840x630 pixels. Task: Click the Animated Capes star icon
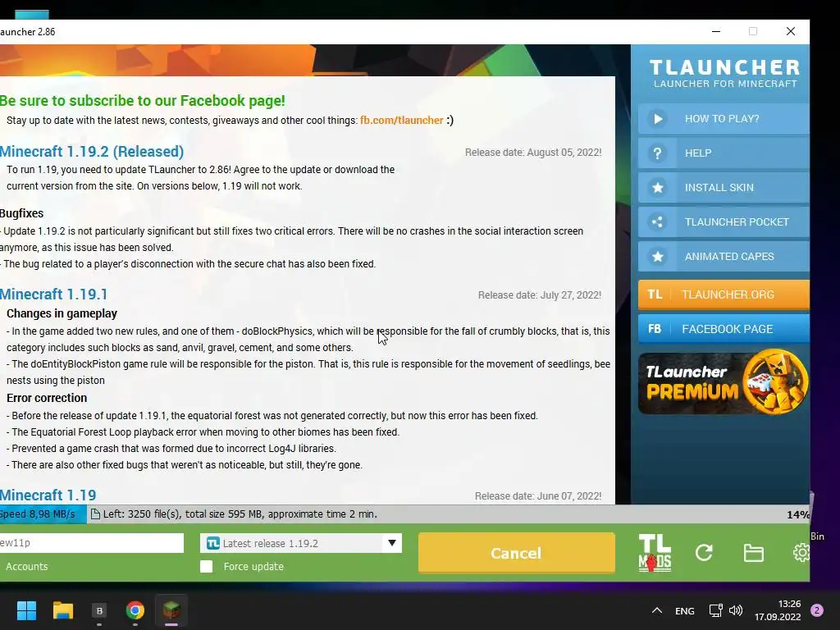(658, 257)
